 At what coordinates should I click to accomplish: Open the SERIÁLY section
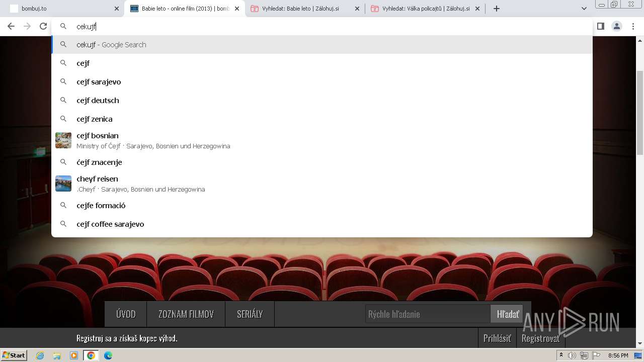pyautogui.click(x=250, y=314)
